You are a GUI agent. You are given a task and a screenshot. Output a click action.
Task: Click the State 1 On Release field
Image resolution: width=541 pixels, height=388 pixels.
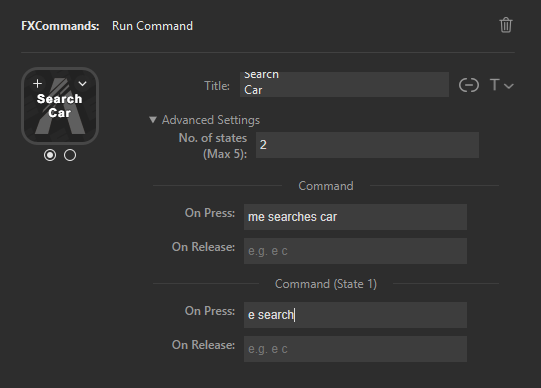point(355,349)
